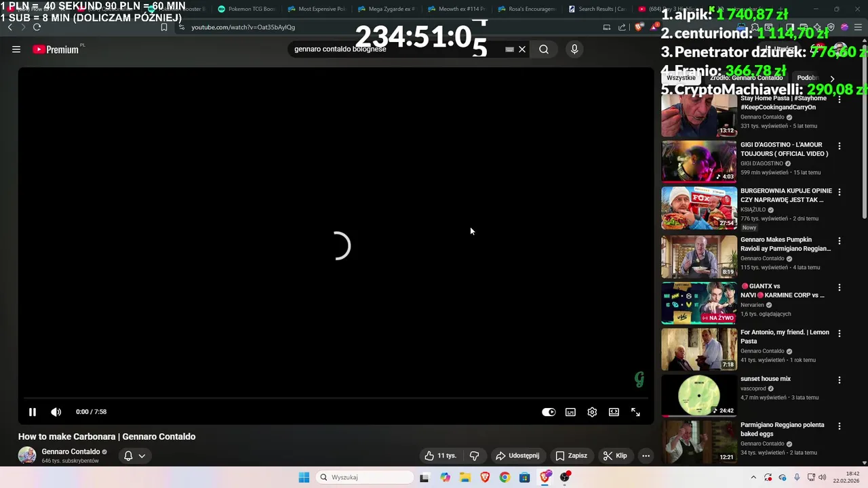Image resolution: width=868 pixels, height=488 pixels.
Task: Click the Wyszukaj taskbar search box
Action: [365, 477]
